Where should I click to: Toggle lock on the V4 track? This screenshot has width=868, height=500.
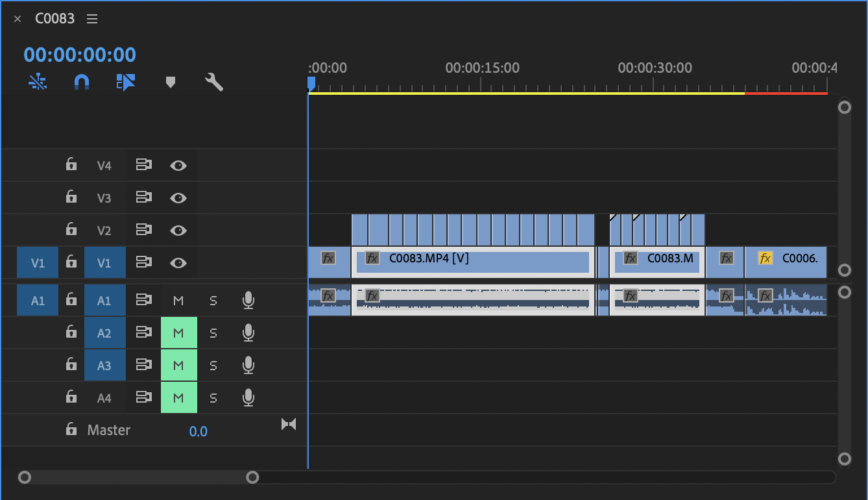pos(71,165)
